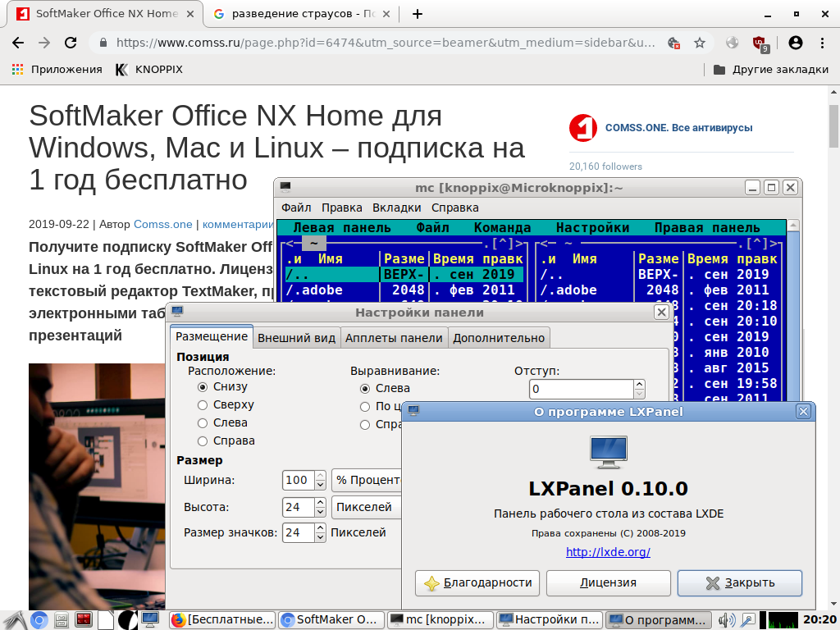Open the COMSS.ONE. Все антивирусы link

tap(678, 128)
